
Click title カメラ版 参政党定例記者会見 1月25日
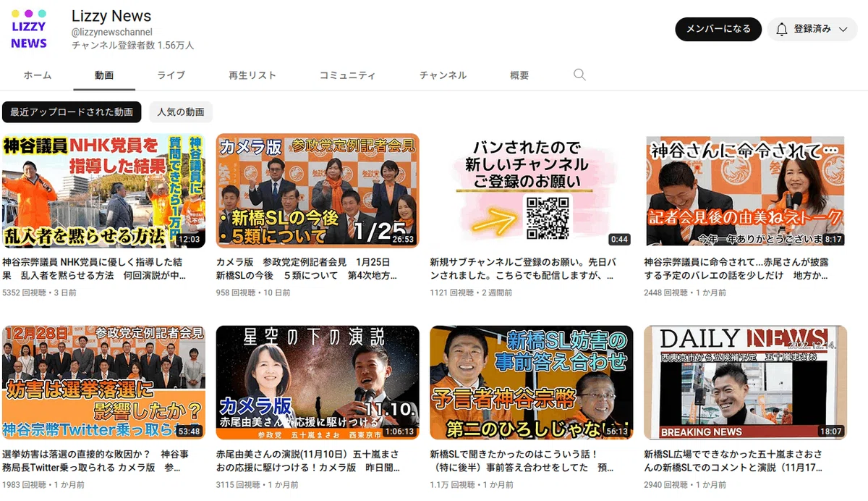tap(307, 269)
